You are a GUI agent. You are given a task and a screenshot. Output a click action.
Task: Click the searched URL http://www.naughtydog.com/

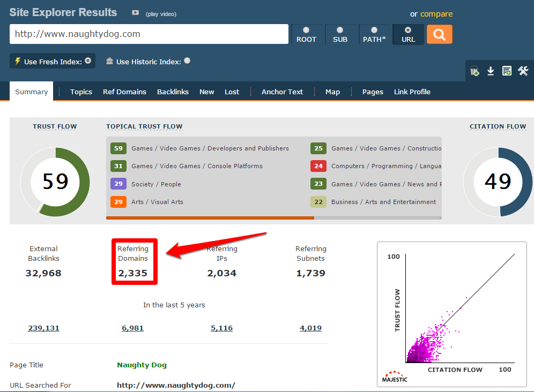pyautogui.click(x=176, y=385)
